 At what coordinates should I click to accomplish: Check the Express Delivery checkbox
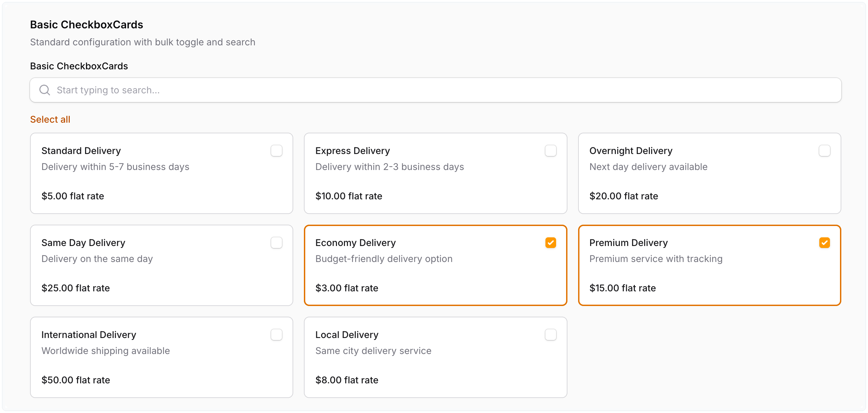click(550, 150)
